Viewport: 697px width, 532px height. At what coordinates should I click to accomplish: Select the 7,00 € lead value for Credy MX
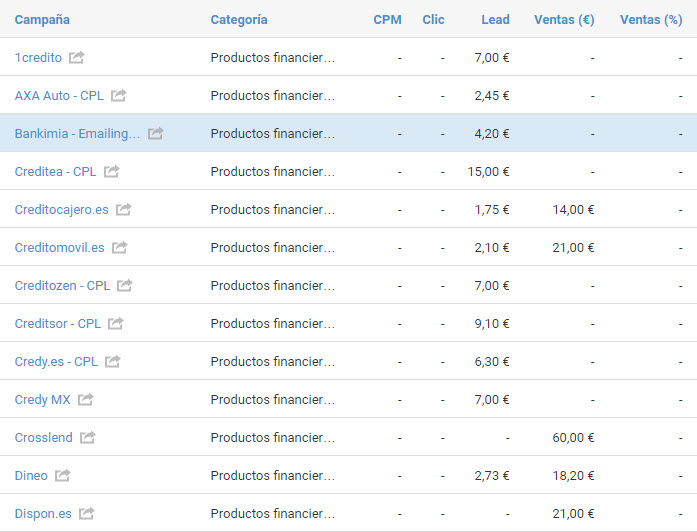click(x=492, y=400)
